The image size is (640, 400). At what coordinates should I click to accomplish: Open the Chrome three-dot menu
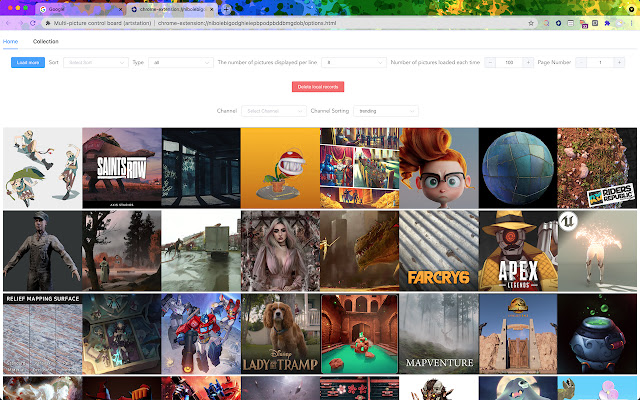pos(631,23)
